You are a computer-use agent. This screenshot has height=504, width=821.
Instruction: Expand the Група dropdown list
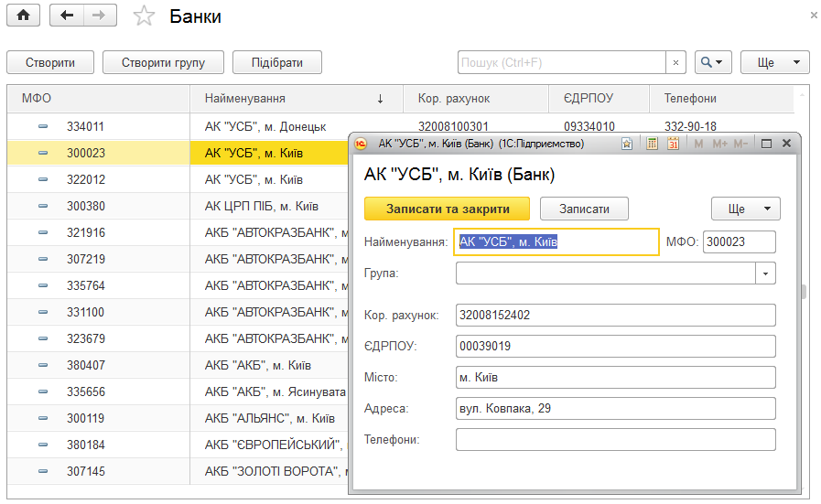click(765, 273)
